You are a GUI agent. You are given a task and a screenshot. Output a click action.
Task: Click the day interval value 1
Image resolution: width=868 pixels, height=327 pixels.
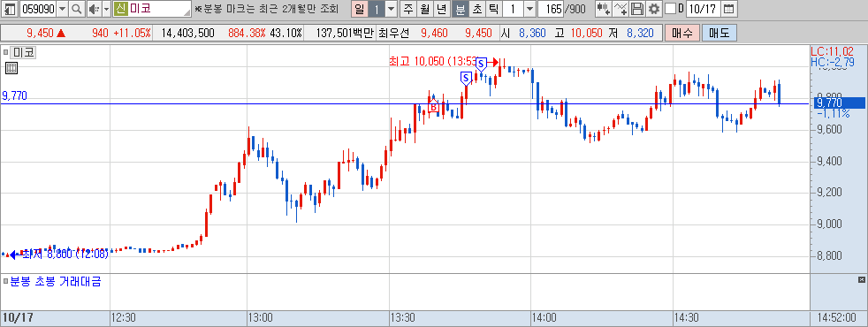[x=376, y=9]
